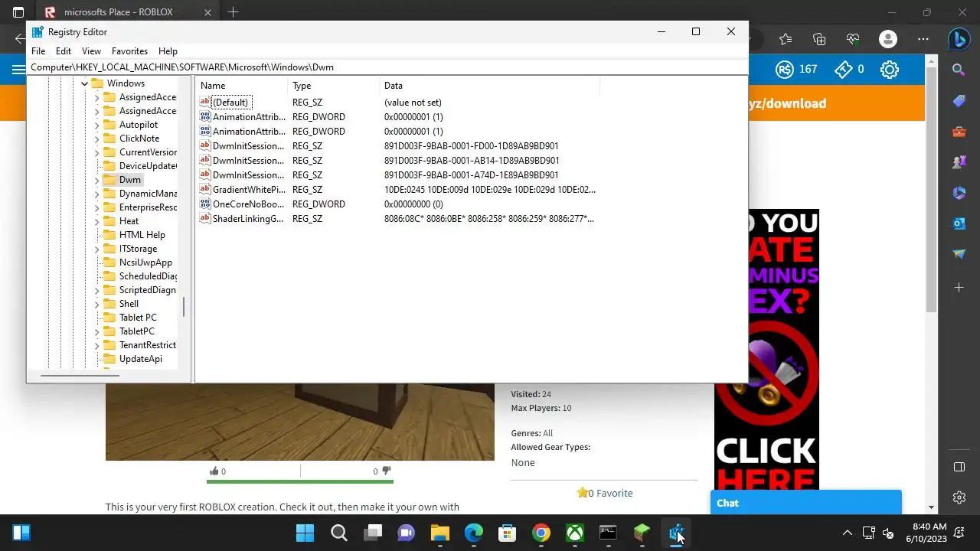This screenshot has width=980, height=551.
Task: Expand the CurrentVersion registry key
Action: (97, 152)
